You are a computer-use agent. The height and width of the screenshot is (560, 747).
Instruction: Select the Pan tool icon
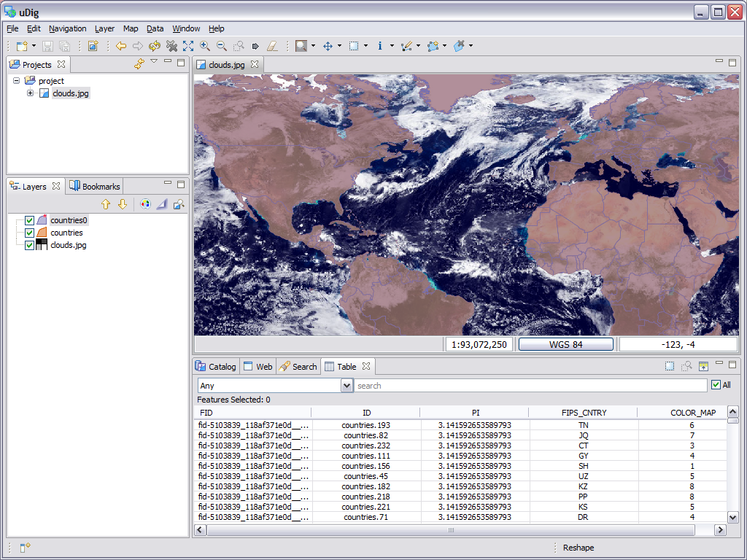pos(328,46)
